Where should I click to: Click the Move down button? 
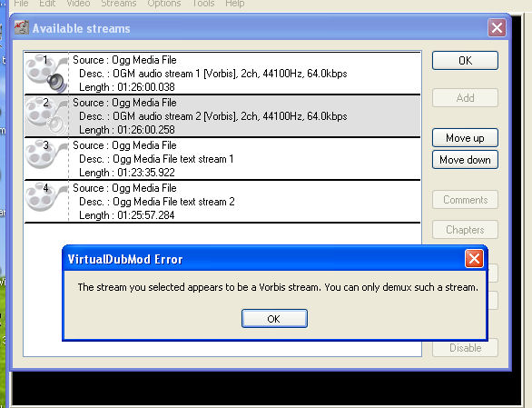465,159
